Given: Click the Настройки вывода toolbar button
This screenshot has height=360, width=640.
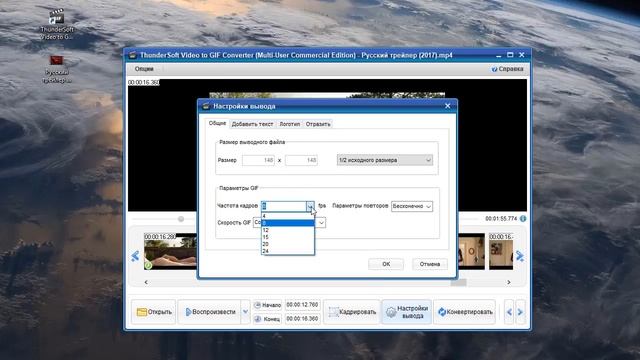Looking at the screenshot, I should (x=407, y=312).
